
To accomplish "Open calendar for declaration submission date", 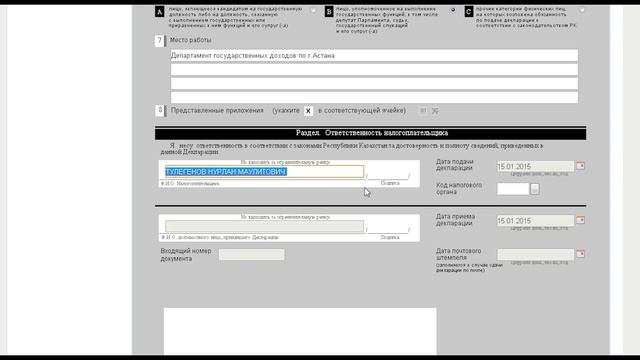I will tap(580, 166).
